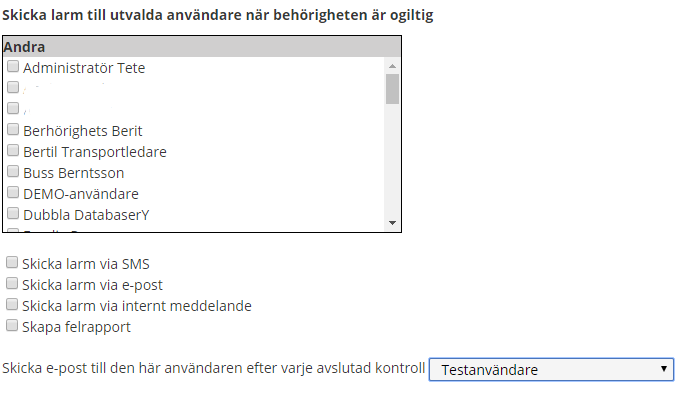
Task: Open the Testanvändare user dropdown
Action: pyautogui.click(x=550, y=370)
